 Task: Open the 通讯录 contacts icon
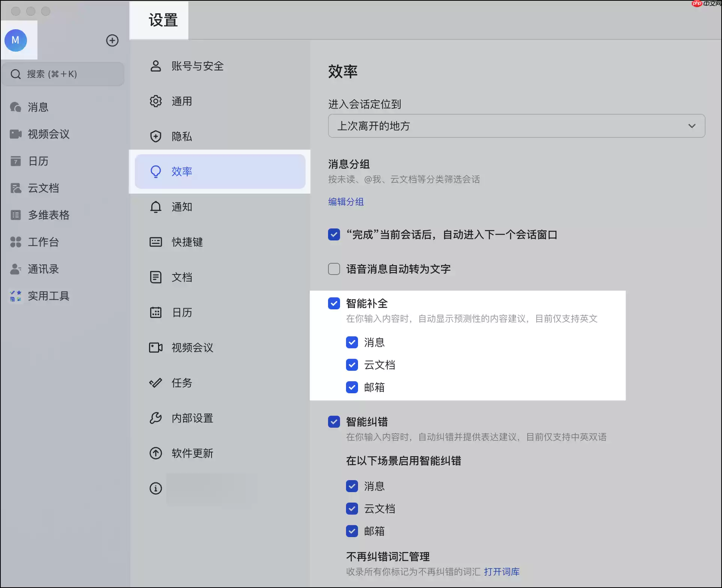point(15,269)
